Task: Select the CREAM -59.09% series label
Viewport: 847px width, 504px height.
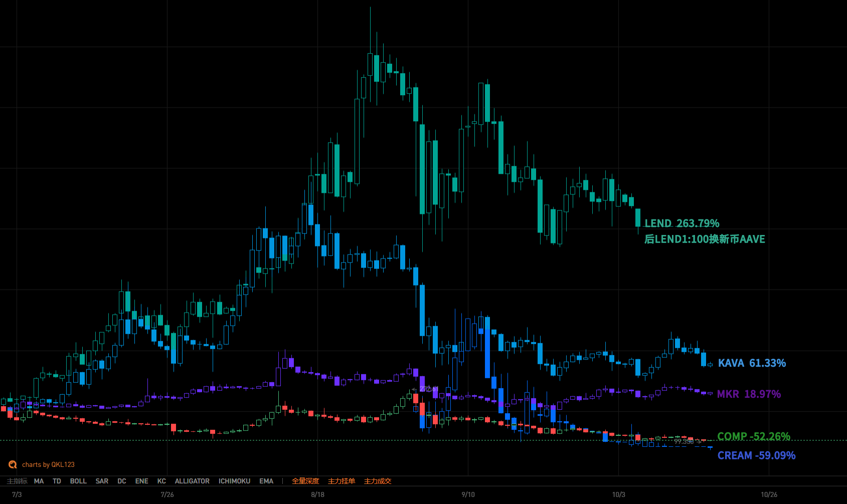Action: coord(756,455)
